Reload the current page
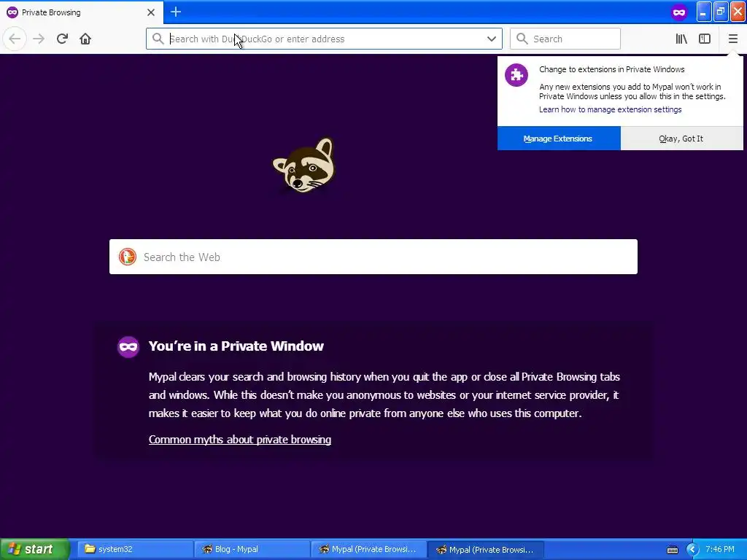Viewport: 747px width, 560px height. (x=62, y=39)
